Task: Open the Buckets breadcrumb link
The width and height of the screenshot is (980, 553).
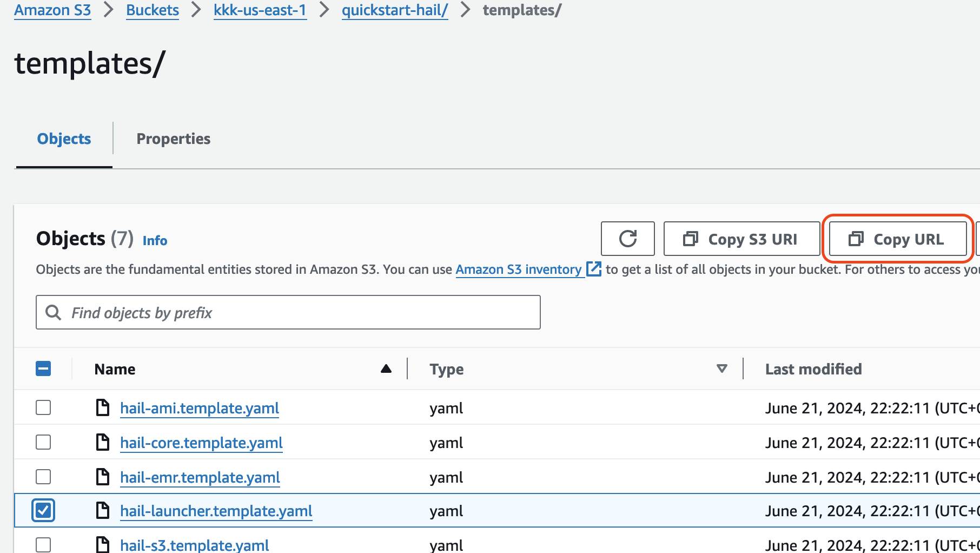Action: click(x=153, y=10)
